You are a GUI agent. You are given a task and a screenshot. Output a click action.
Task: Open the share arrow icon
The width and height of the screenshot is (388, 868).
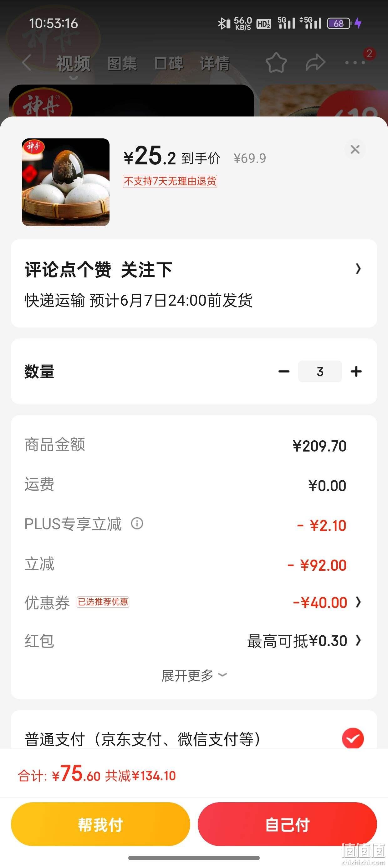click(316, 63)
